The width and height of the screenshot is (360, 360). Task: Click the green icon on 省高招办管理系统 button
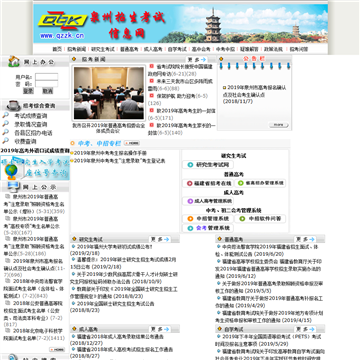point(240,183)
